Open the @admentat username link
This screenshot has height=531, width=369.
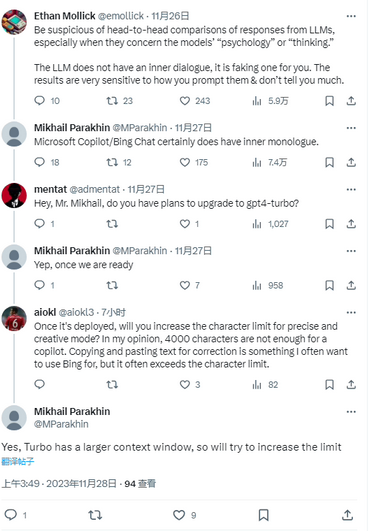94,189
